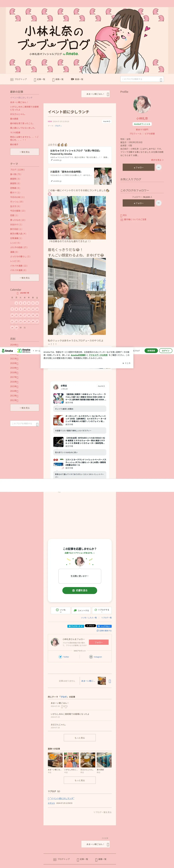Select day 15 in the calendar
This screenshot has width=174, height=868.
(16, 315)
